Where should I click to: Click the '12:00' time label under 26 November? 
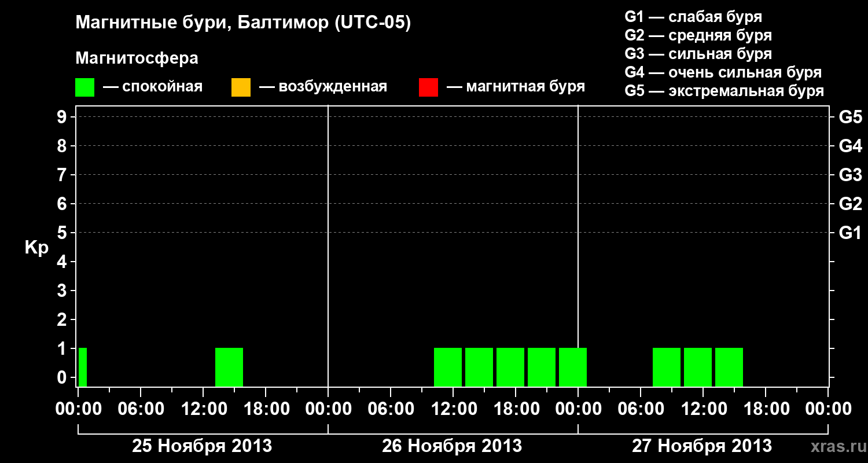453,409
